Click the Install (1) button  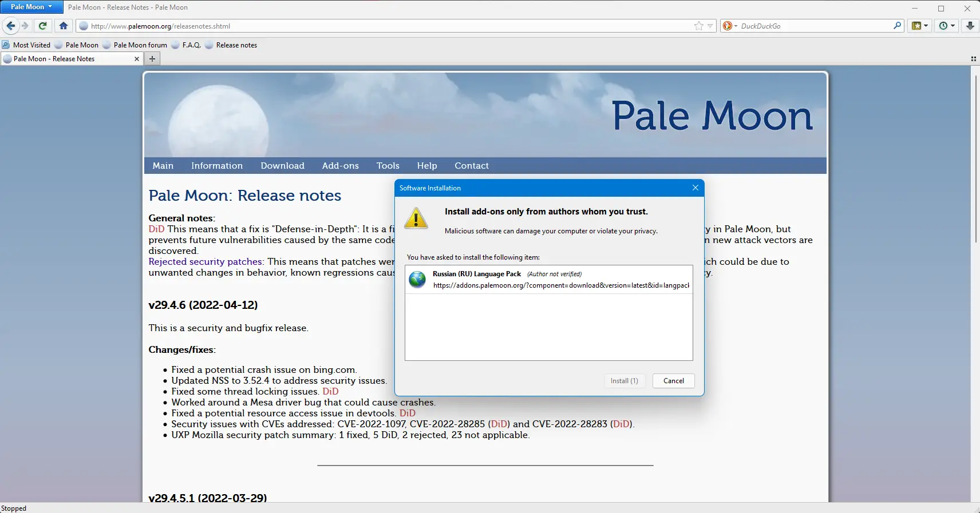tap(625, 381)
